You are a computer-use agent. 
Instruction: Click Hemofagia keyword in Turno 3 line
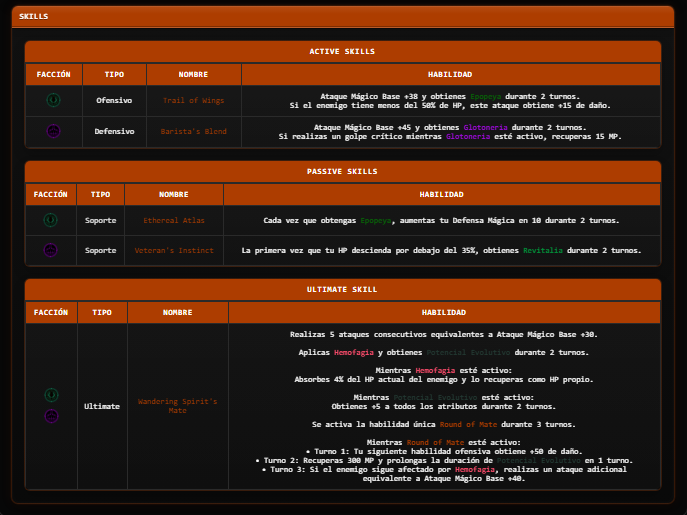point(475,469)
